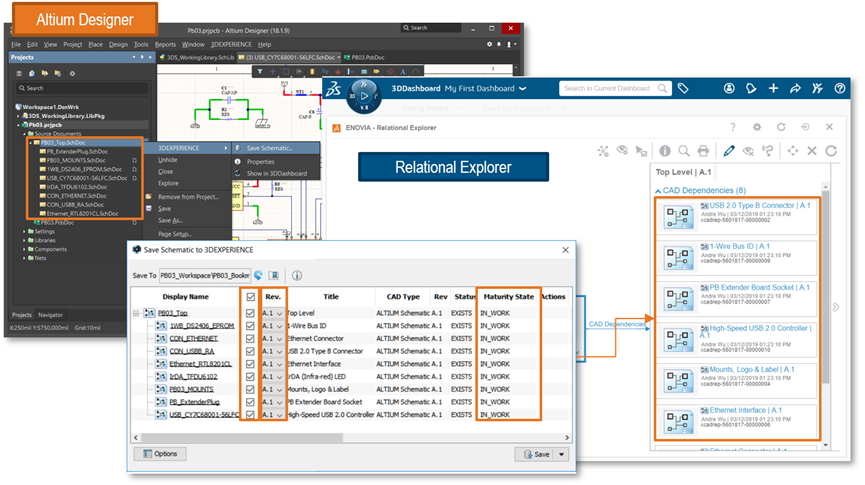Click the horizontal scrollbar in Save Schematic dialog

coord(242,438)
